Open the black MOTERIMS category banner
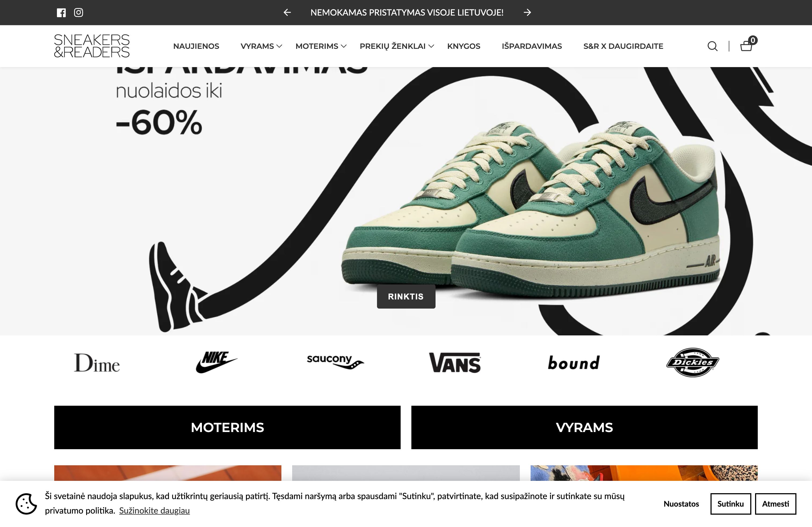Image resolution: width=812 pixels, height=527 pixels. 227,427
